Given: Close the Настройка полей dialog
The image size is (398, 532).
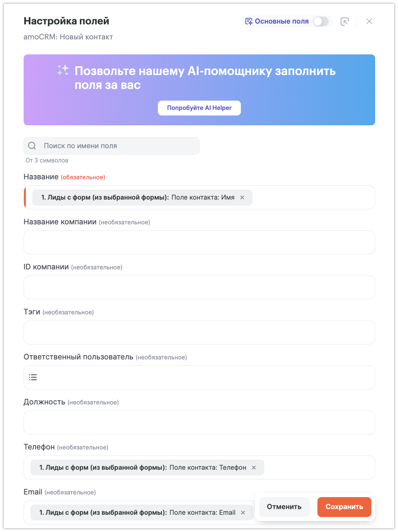Looking at the screenshot, I should pyautogui.click(x=369, y=21).
